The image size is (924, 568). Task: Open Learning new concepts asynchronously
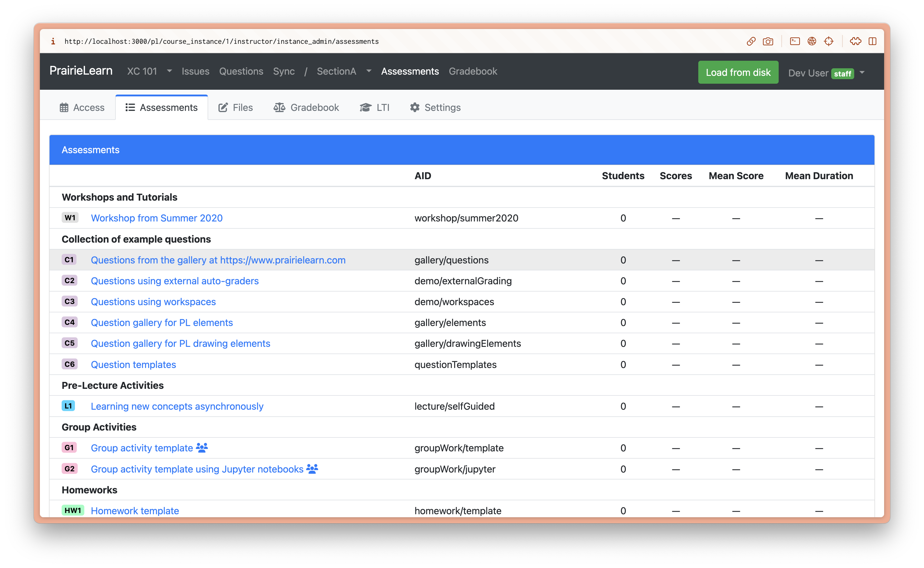click(177, 406)
